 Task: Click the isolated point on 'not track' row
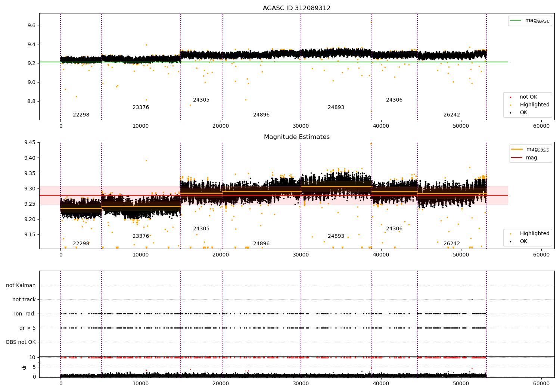click(472, 299)
